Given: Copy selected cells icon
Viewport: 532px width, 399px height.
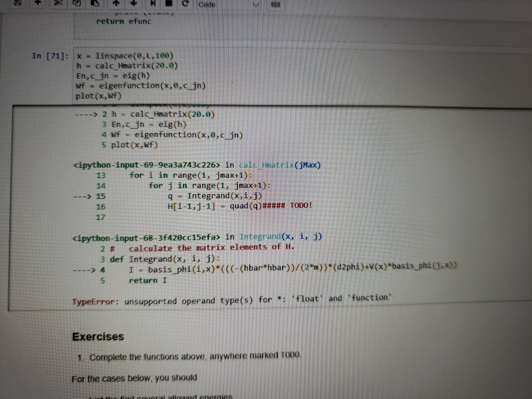Looking at the screenshot, I should [77, 3].
